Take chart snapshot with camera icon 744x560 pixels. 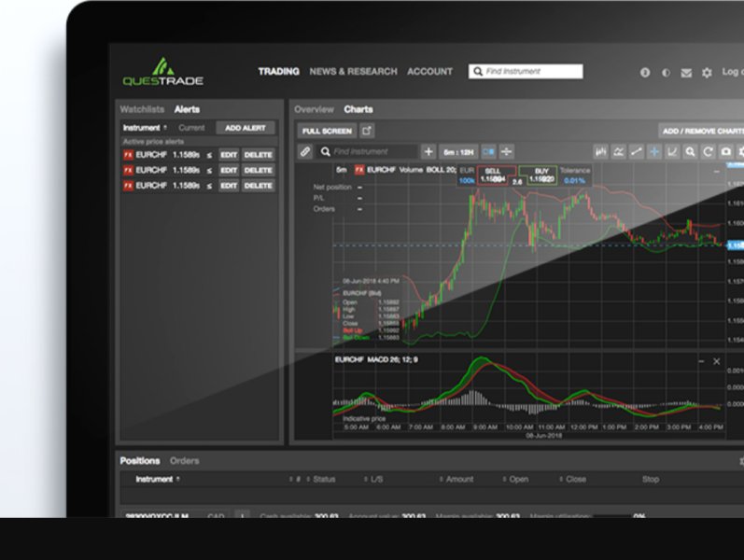[x=726, y=152]
